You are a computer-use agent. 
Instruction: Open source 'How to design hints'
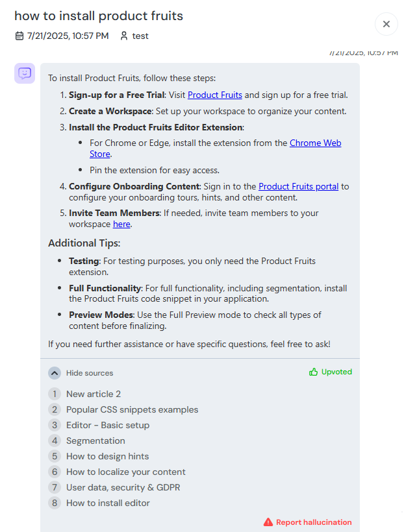point(107,456)
